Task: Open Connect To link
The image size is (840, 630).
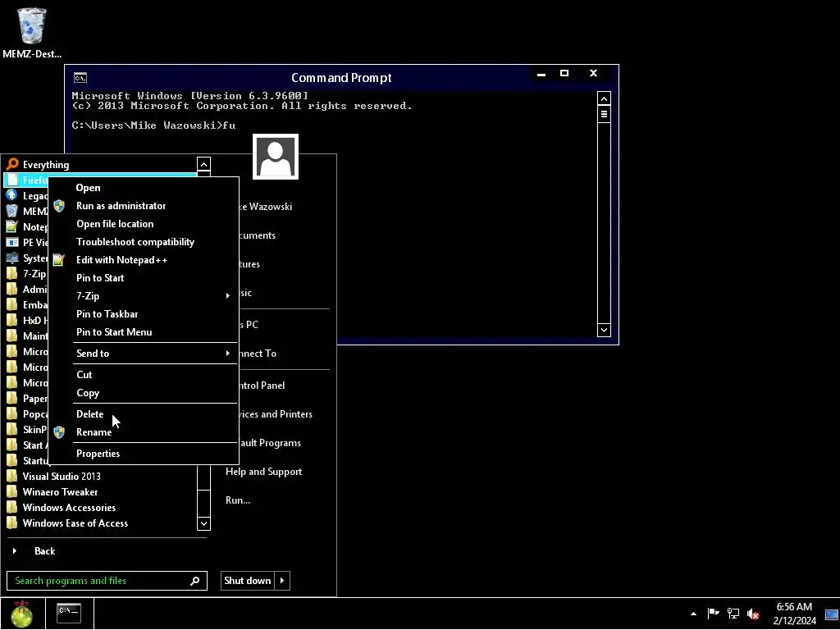Action: pyautogui.click(x=258, y=354)
